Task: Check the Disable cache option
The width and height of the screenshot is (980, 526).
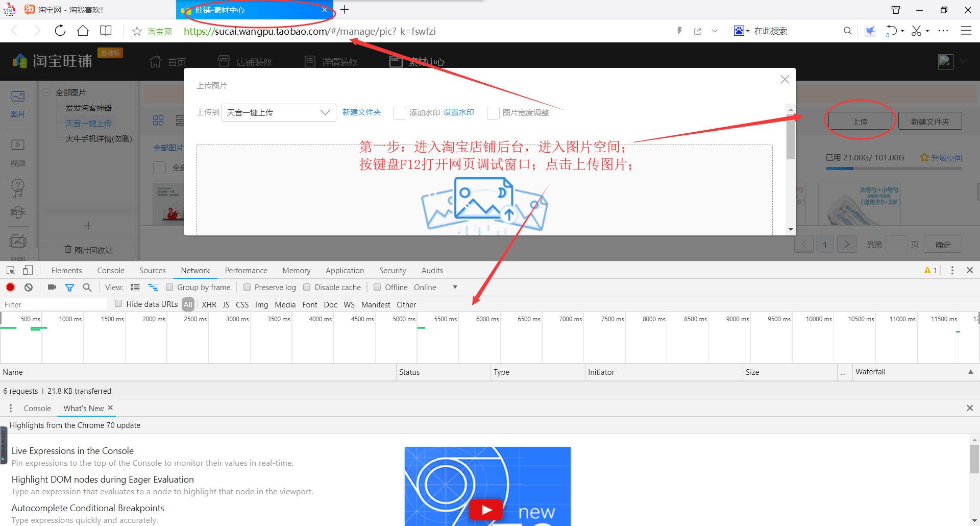Action: [x=307, y=288]
